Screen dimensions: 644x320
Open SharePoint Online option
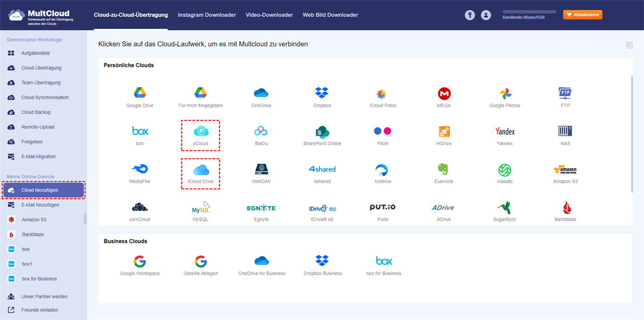(x=322, y=132)
